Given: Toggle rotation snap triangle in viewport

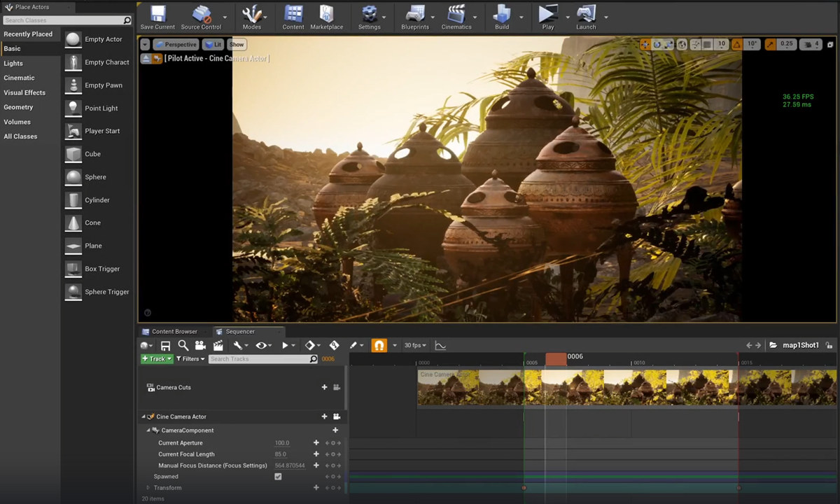Looking at the screenshot, I should (736, 44).
